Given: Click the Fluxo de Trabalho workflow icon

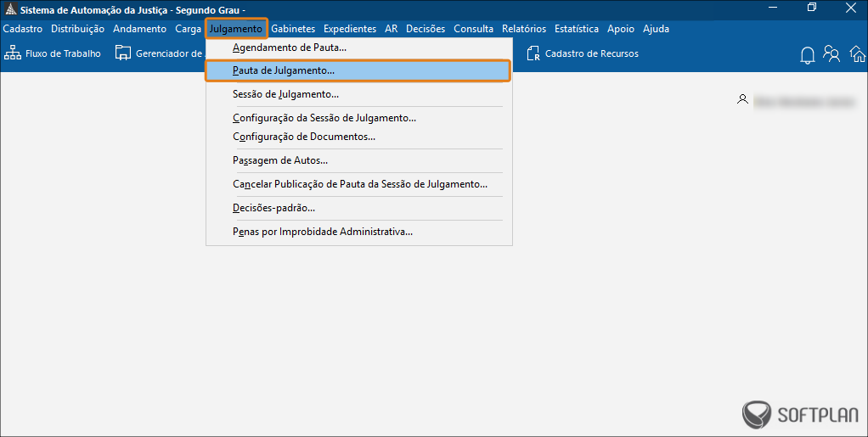Looking at the screenshot, I should (x=13, y=53).
